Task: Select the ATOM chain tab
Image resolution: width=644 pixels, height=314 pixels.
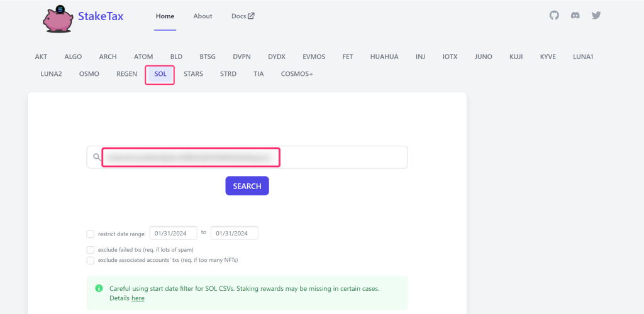Action: tap(143, 57)
